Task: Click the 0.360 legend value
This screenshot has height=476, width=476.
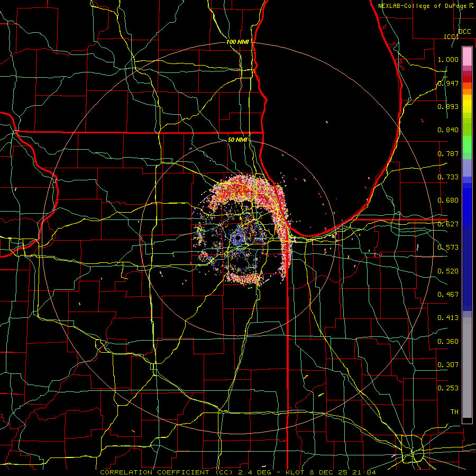Action: pos(448,341)
